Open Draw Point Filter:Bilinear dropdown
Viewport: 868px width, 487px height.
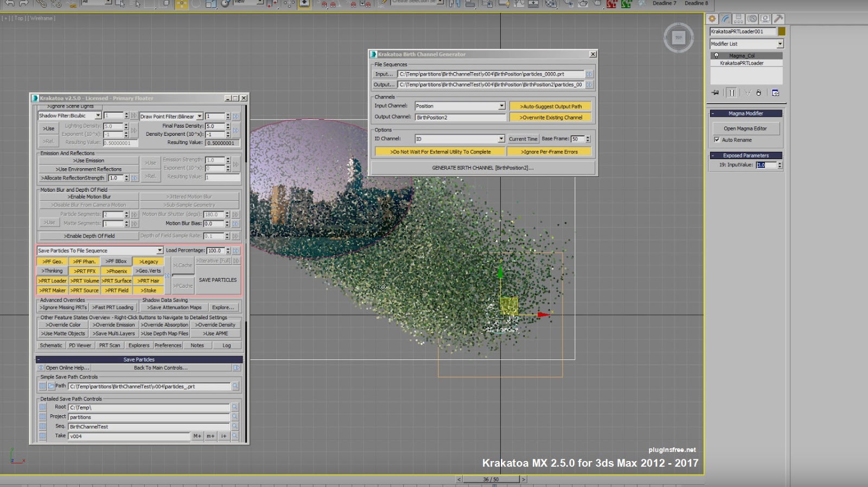pos(171,116)
